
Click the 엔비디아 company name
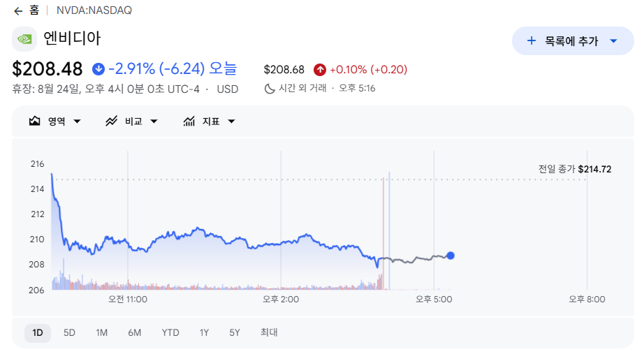tap(72, 38)
